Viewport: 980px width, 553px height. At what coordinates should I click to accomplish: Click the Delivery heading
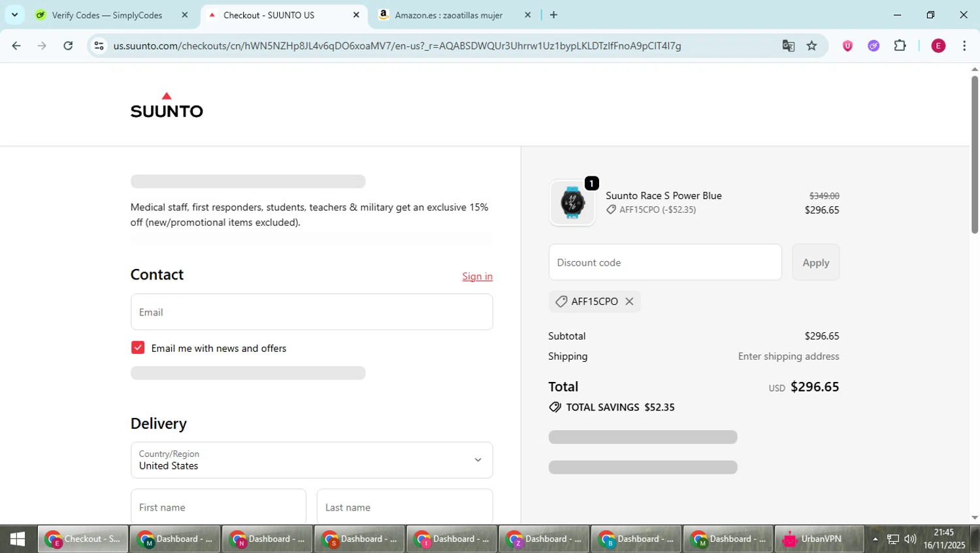tap(159, 424)
